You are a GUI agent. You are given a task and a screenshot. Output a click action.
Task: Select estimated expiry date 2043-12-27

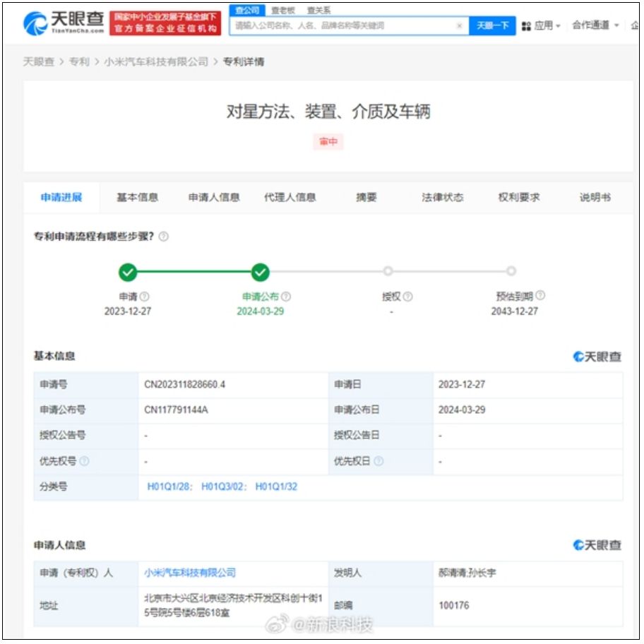[514, 311]
